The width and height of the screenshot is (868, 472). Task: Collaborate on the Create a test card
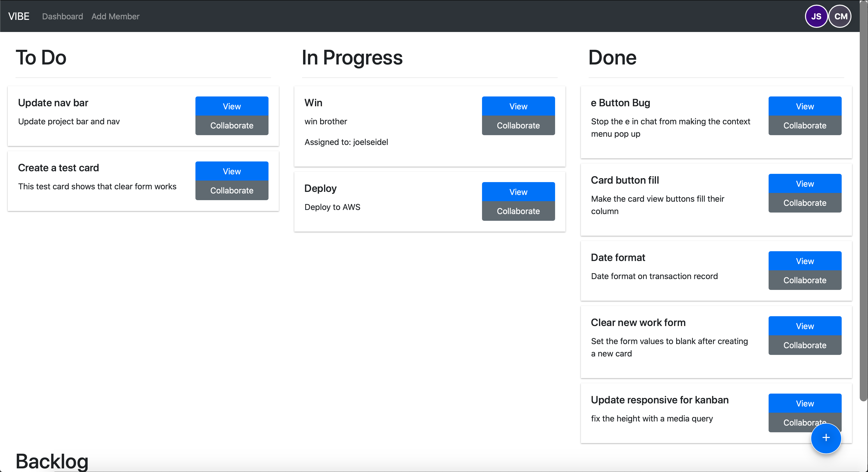(232, 191)
